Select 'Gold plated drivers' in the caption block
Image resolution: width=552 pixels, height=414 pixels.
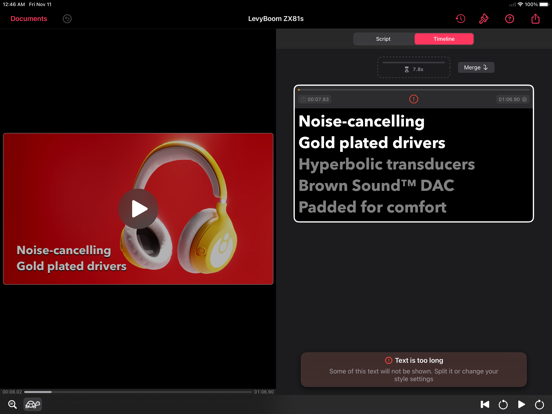point(372,143)
